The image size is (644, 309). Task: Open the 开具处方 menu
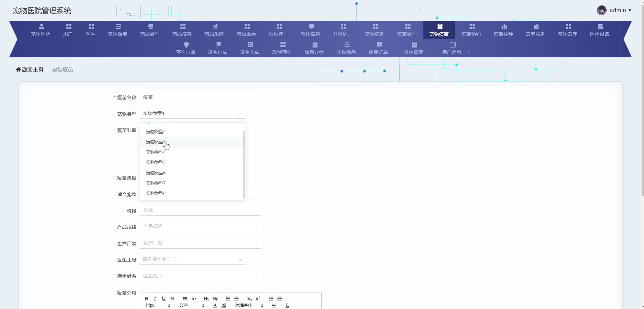(x=343, y=30)
